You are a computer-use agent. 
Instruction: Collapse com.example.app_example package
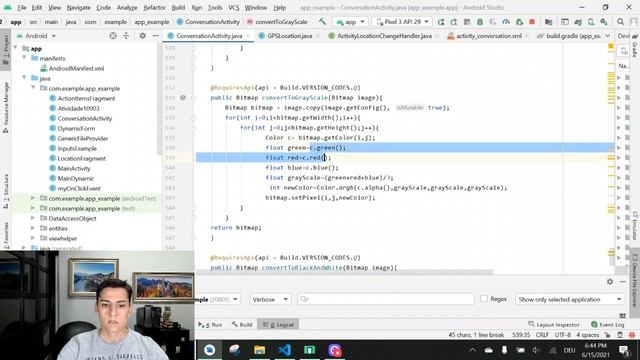point(33,88)
